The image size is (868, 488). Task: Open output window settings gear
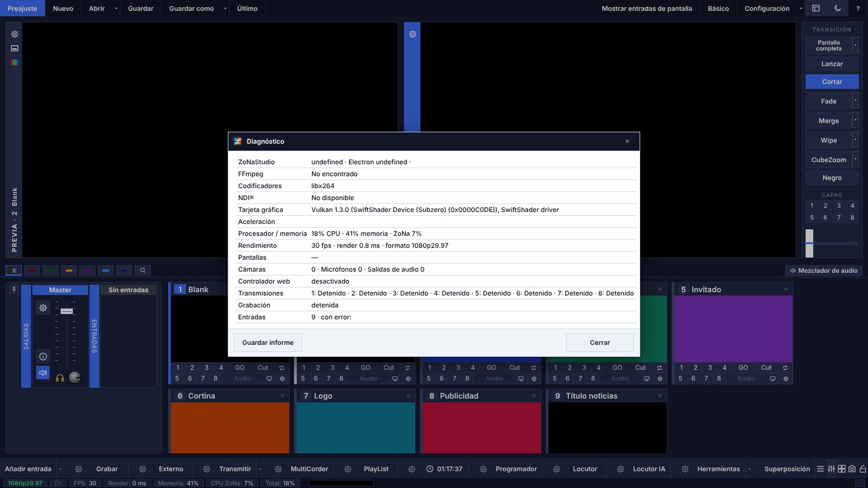[x=413, y=34]
